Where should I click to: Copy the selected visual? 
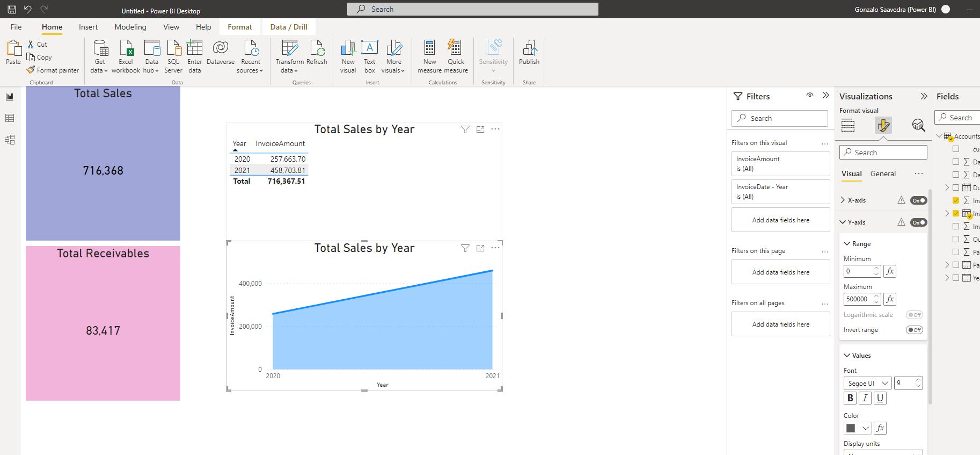point(39,57)
